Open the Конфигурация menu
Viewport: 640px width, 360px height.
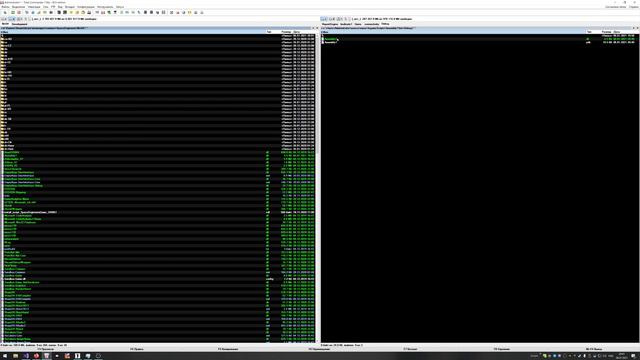[86, 7]
